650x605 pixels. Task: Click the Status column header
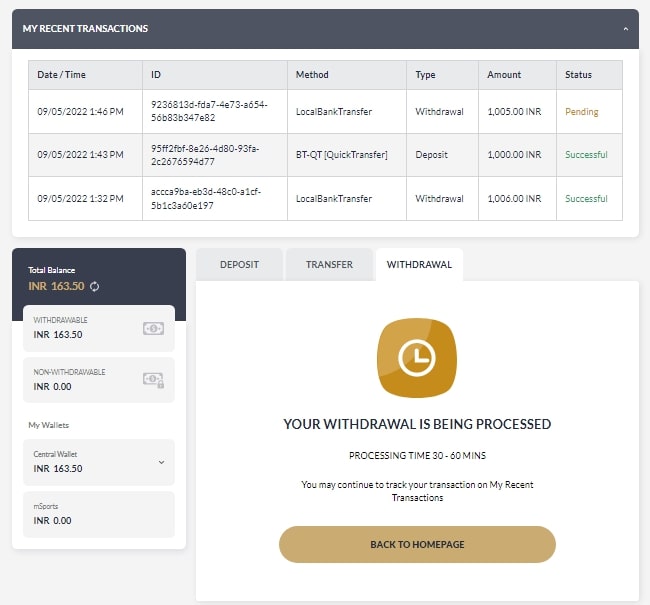[578, 75]
